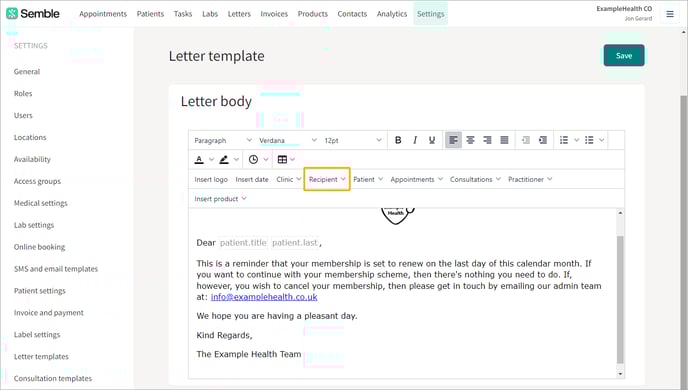
Task: Center align the letter text
Action: coord(470,140)
